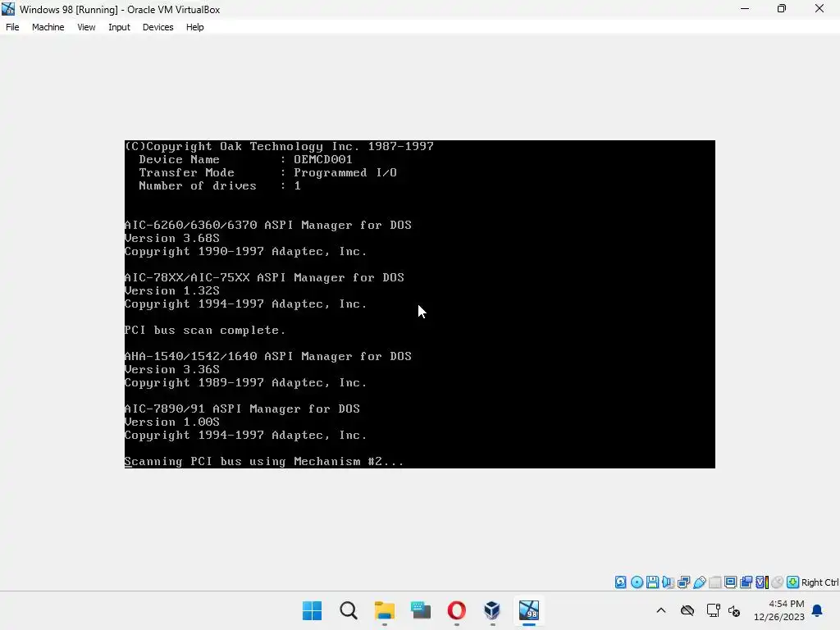840x630 pixels.
Task: Click the keyboard capture green arrow indicator
Action: (x=793, y=582)
